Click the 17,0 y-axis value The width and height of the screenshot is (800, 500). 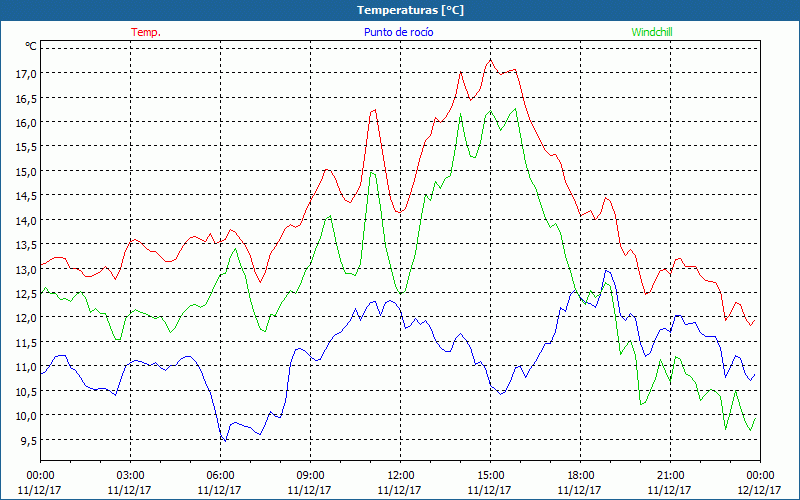tap(26, 74)
